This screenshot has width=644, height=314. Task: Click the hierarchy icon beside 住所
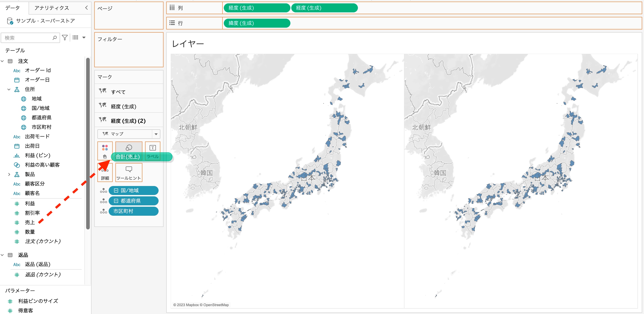pos(17,90)
